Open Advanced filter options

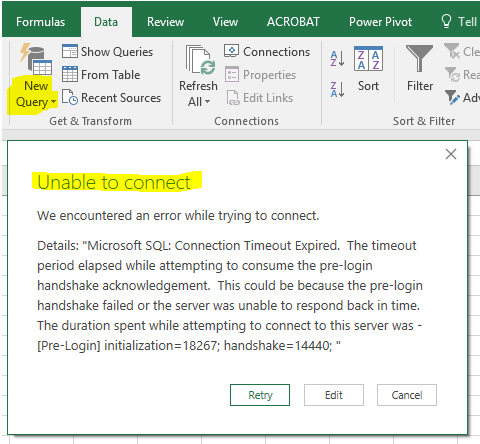click(x=463, y=97)
